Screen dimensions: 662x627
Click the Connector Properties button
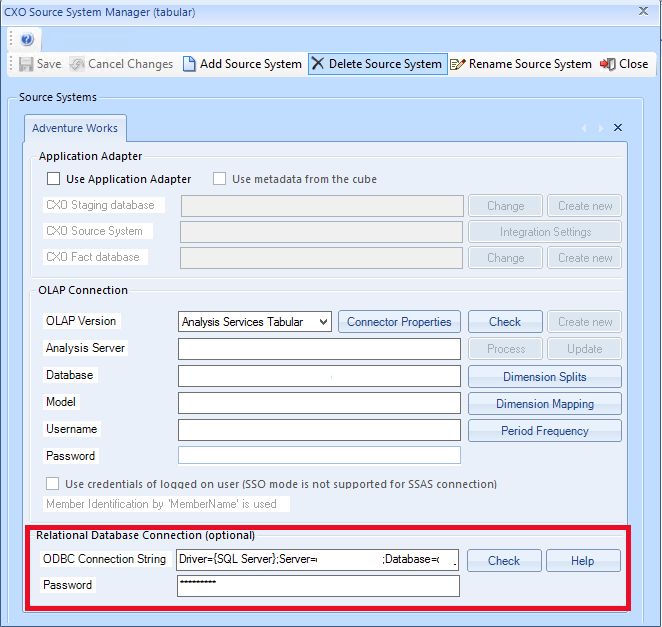(x=399, y=322)
